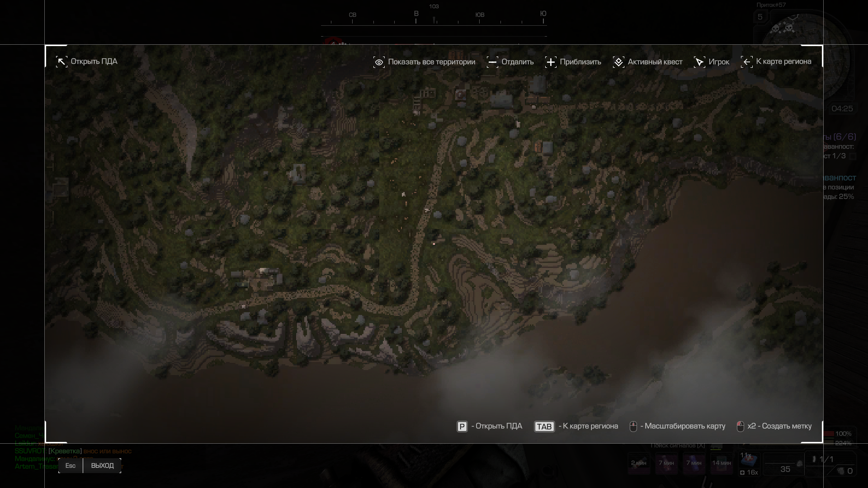Screen dimensions: 868x488
Task: Click '- К карте региона' hint at bottom
Action: (588, 426)
